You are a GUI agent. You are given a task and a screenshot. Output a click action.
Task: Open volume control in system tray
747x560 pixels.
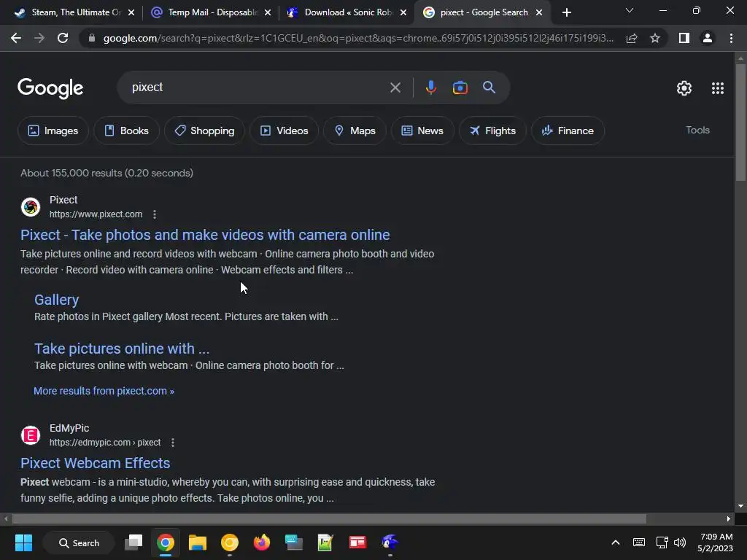click(680, 542)
